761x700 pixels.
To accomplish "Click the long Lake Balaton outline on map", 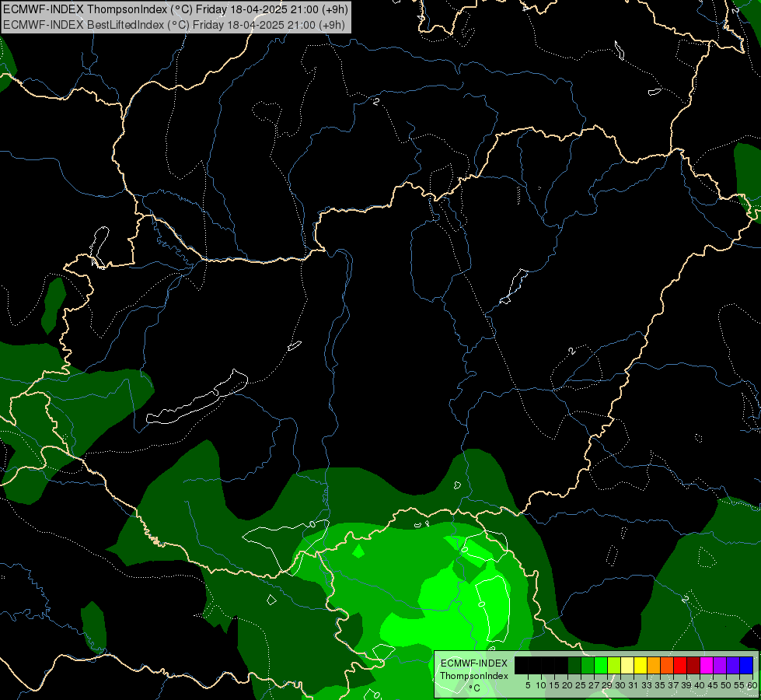I will pos(197,397).
